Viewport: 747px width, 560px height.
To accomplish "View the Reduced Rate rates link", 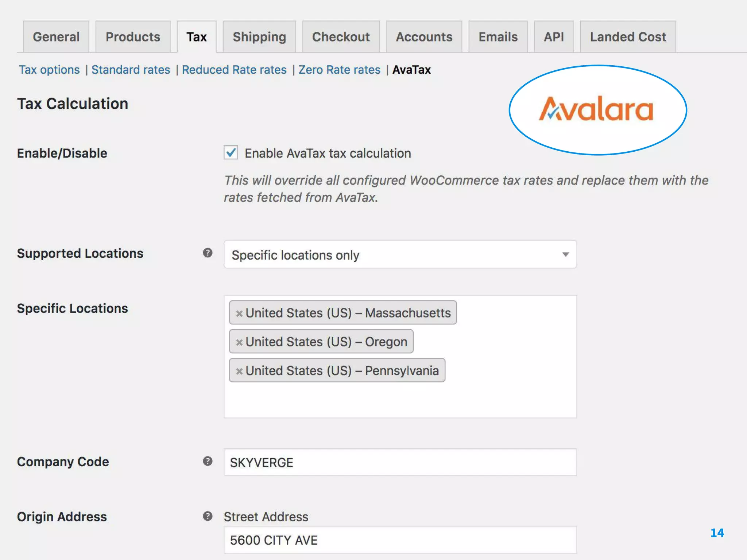I will coord(234,70).
